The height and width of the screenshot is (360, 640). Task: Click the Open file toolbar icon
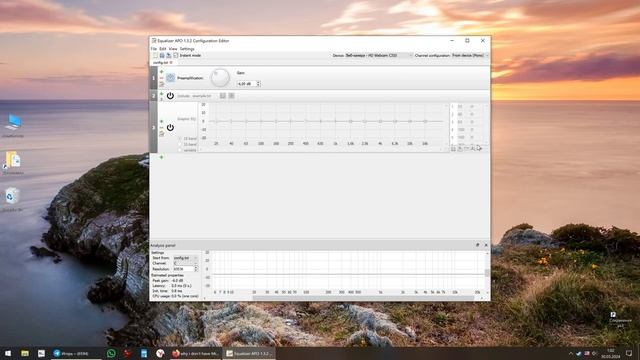tap(162, 55)
